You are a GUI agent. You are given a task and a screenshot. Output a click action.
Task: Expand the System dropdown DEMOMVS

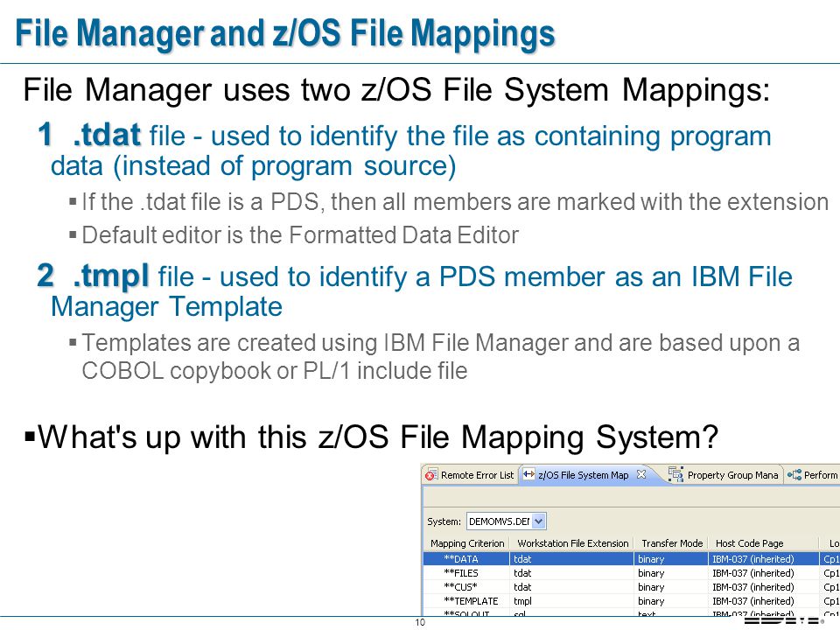click(x=539, y=521)
